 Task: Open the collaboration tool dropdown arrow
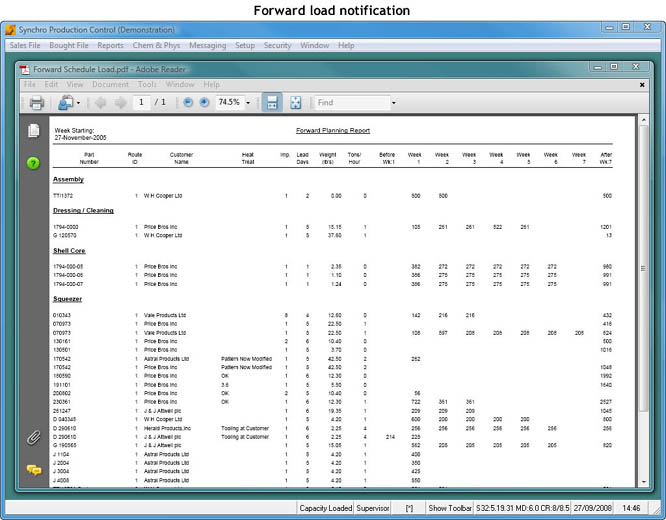pyautogui.click(x=78, y=103)
